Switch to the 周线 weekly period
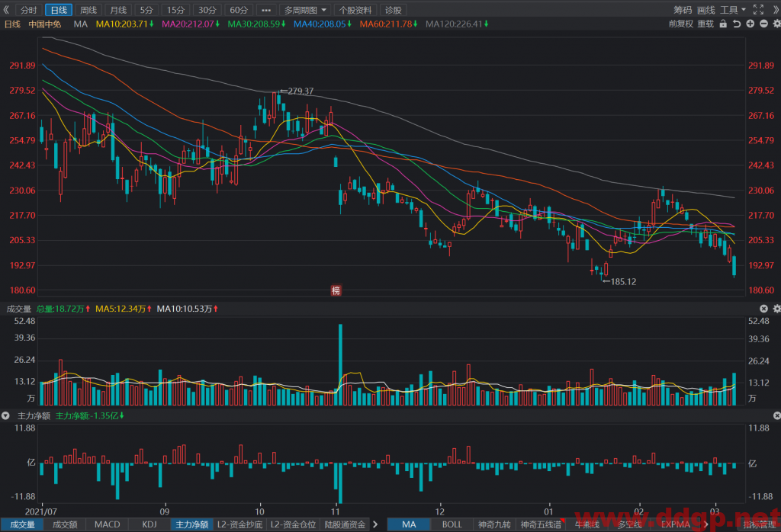This screenshot has height=532, width=781. [x=88, y=10]
